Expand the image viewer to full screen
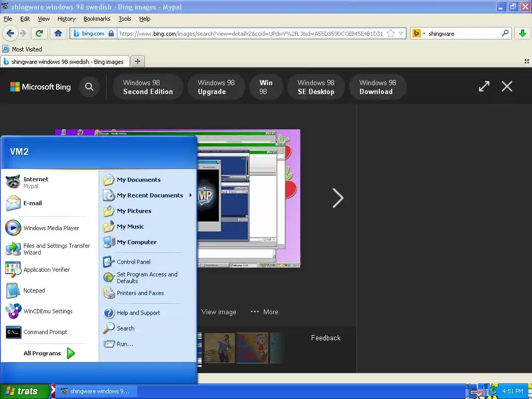This screenshot has width=532, height=399. click(x=484, y=86)
